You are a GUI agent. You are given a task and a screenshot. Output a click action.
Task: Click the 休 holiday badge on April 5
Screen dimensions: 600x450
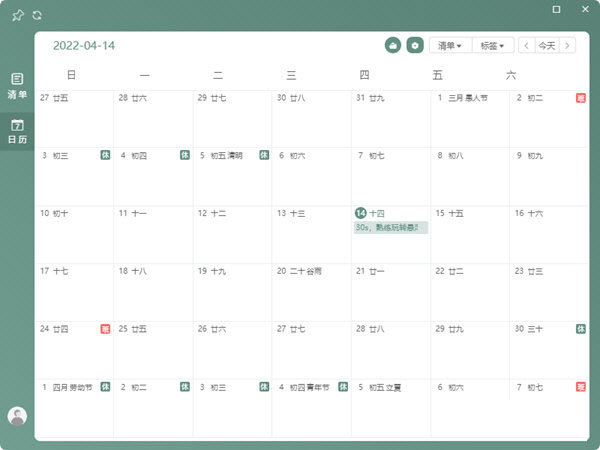click(264, 155)
